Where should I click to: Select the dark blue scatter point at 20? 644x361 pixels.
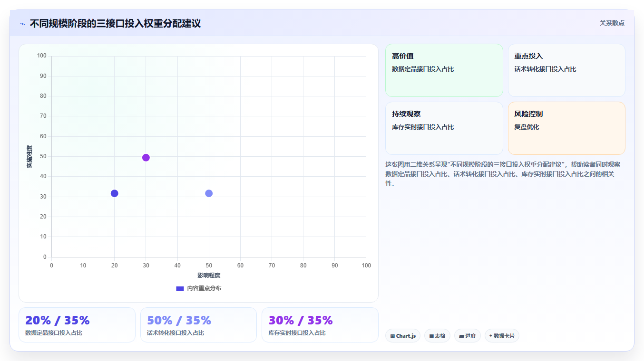coord(114,193)
